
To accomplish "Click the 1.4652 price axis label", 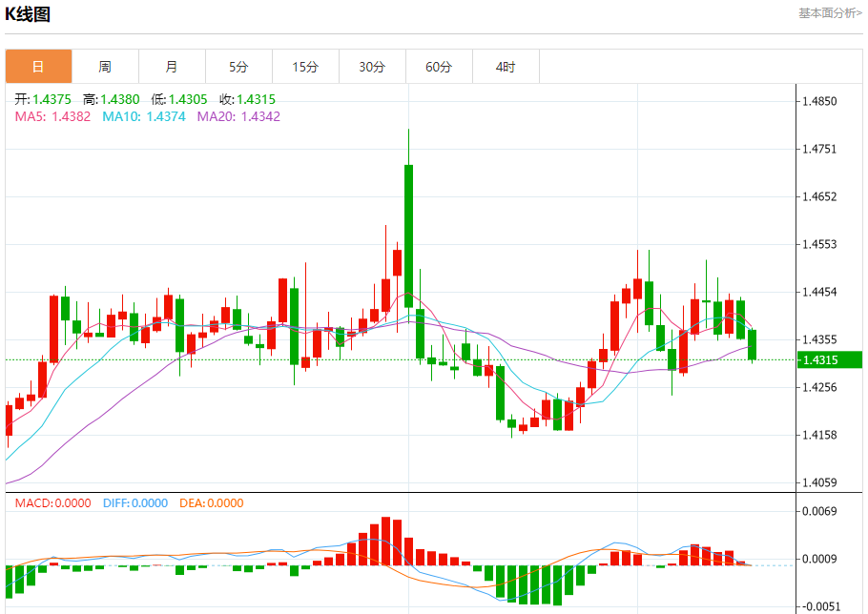I will [820, 197].
